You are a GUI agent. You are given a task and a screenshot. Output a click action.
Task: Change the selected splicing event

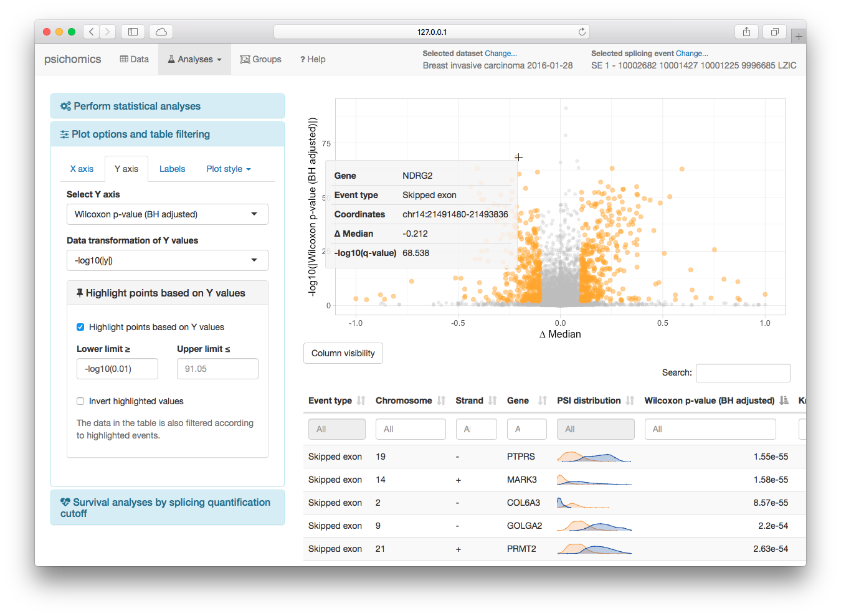coord(692,54)
